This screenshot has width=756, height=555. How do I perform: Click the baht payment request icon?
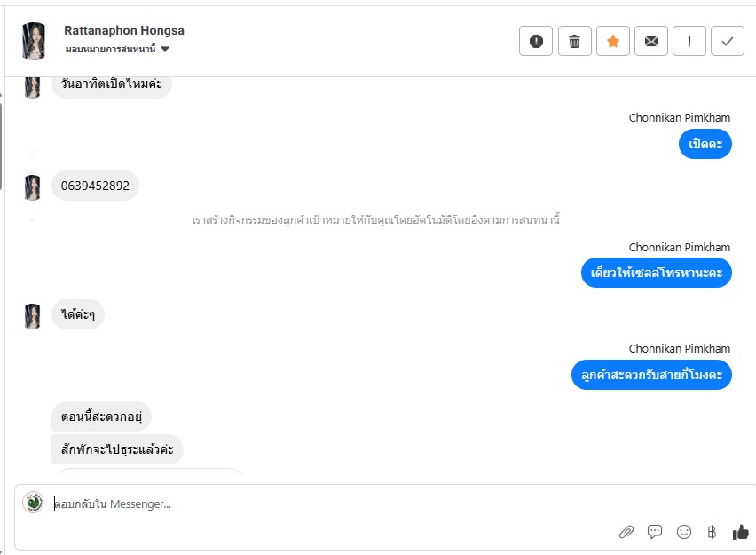pyautogui.click(x=711, y=532)
